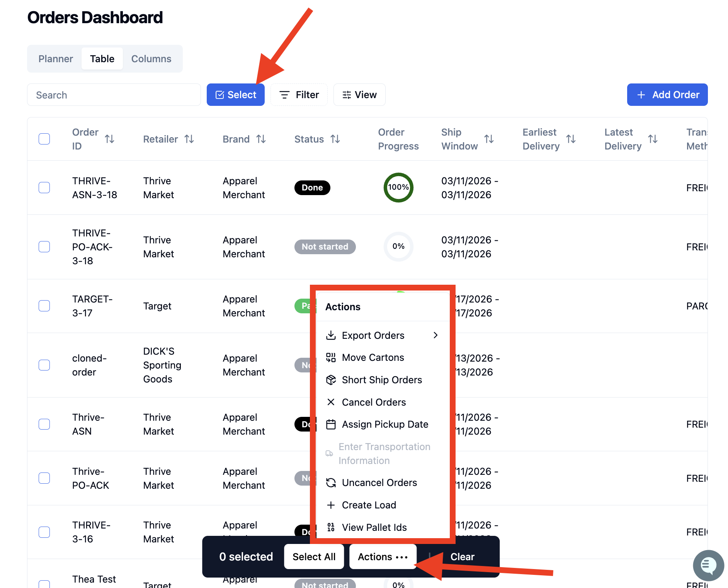Viewport: 728px width, 588px height.
Task: Click the View Pallet Ids icon
Action: tap(331, 527)
